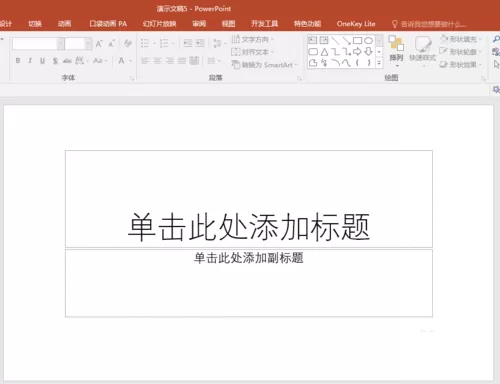Click the font color A icon
This screenshot has width=500, height=384.
[x=121, y=61]
